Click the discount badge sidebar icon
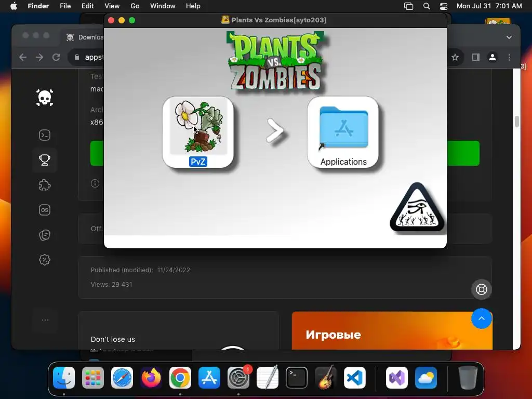This screenshot has height=399, width=532. (45, 260)
